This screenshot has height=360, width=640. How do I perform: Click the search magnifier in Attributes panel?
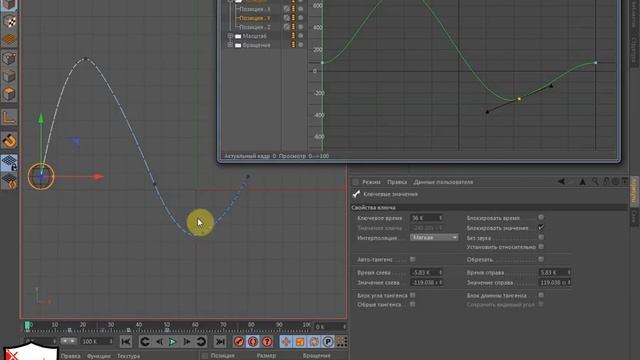[x=596, y=181]
